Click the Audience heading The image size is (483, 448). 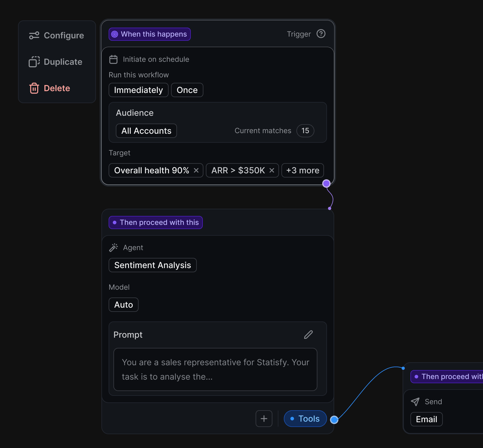coord(135,113)
